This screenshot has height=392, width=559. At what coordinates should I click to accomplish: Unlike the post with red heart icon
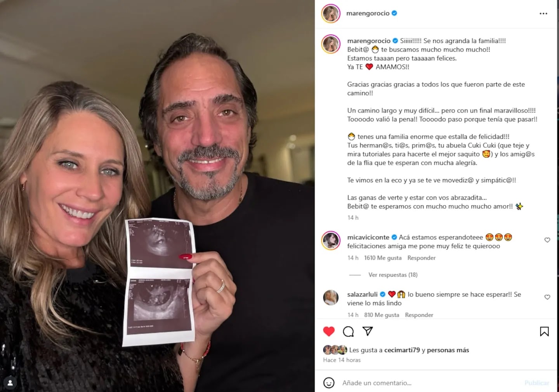[x=329, y=331]
